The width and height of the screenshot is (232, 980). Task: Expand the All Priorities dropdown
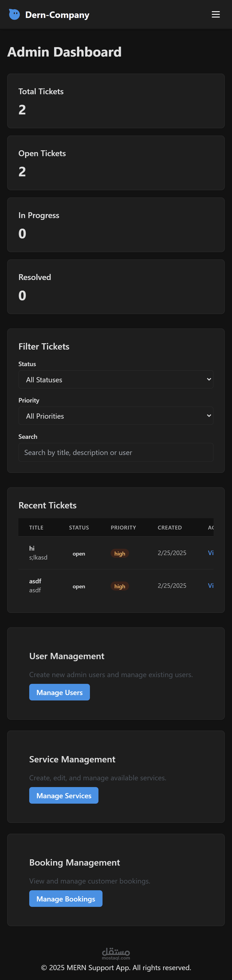coord(116,416)
